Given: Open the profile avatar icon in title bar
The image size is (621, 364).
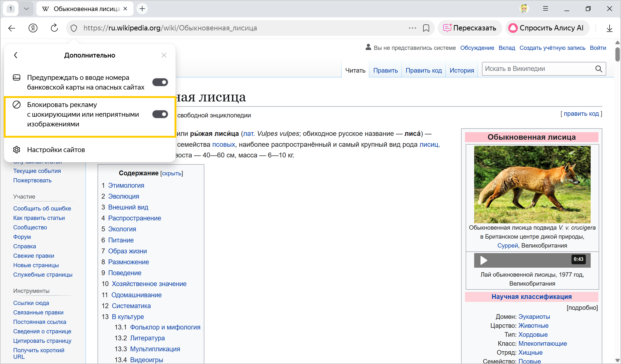Looking at the screenshot, I should click(524, 9).
